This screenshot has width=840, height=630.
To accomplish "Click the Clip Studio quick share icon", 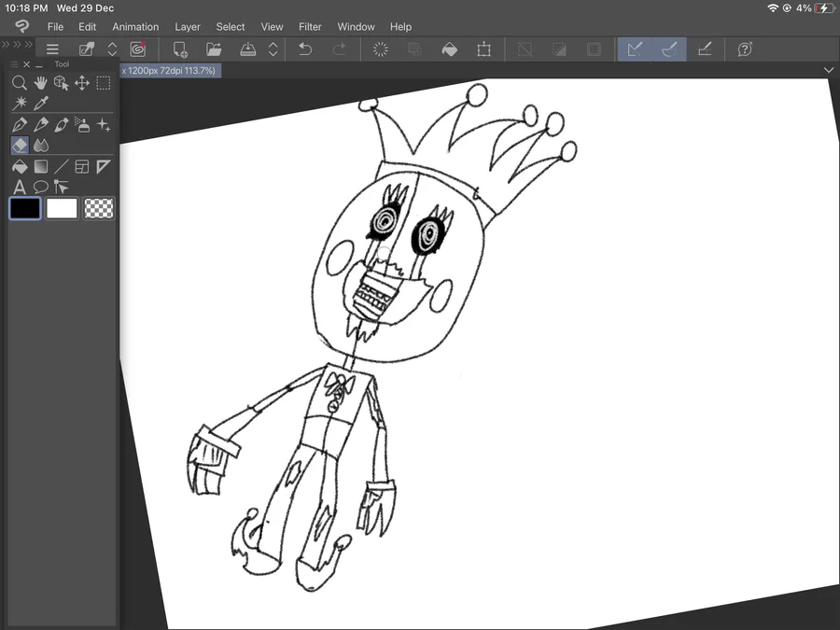I will (x=86, y=49).
